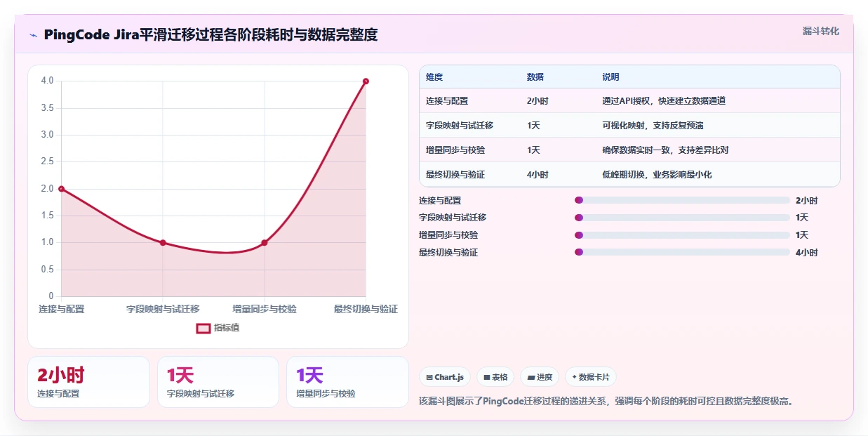Viewport: 868px width, 436px height.
Task: Open the 1天 增量同步与校验 data card
Action: 347,382
